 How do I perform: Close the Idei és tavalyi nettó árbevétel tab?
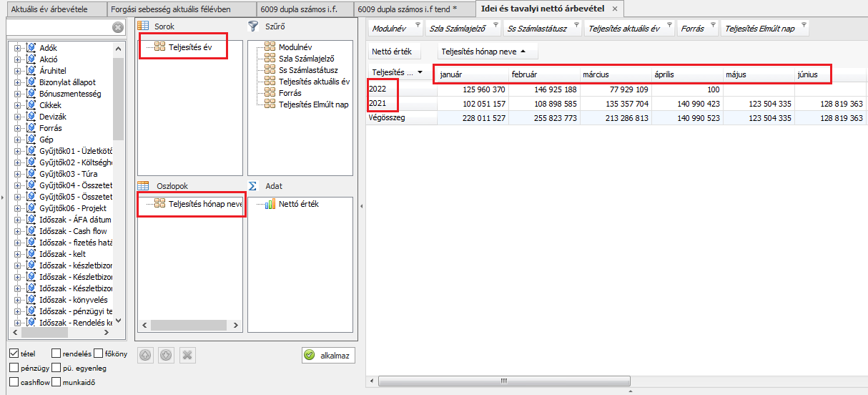coord(616,9)
